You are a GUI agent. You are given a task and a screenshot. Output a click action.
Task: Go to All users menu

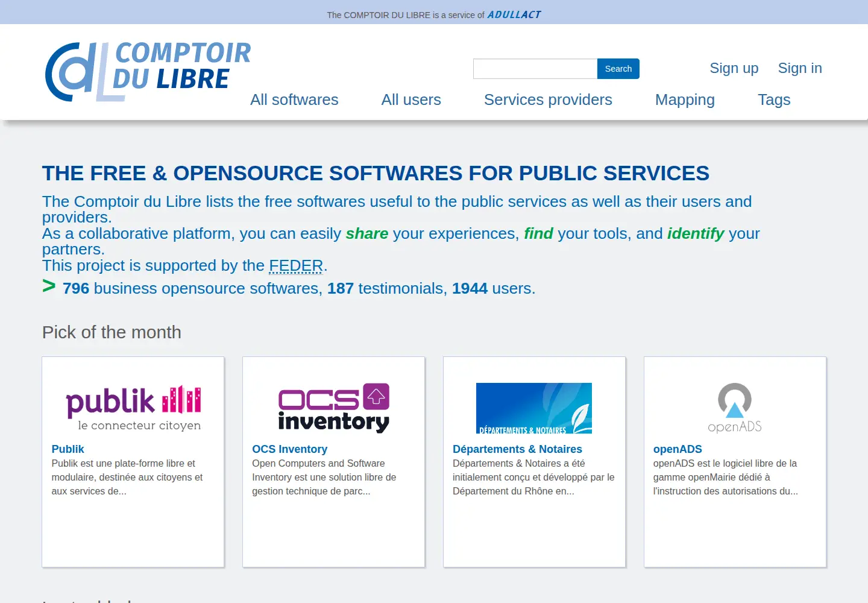point(411,99)
